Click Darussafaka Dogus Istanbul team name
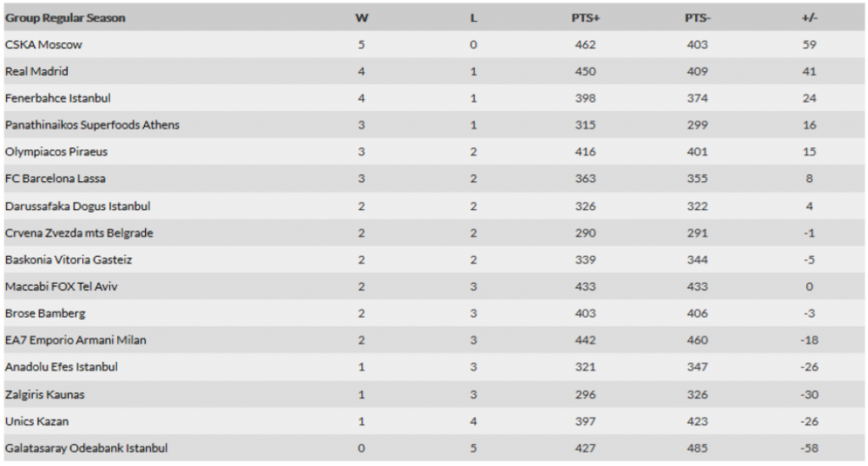 tap(78, 206)
